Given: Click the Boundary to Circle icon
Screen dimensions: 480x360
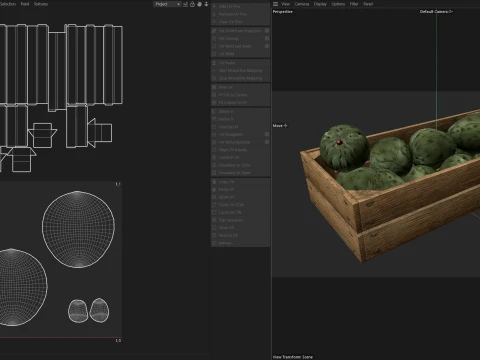Looking at the screenshot, I should (x=214, y=165).
